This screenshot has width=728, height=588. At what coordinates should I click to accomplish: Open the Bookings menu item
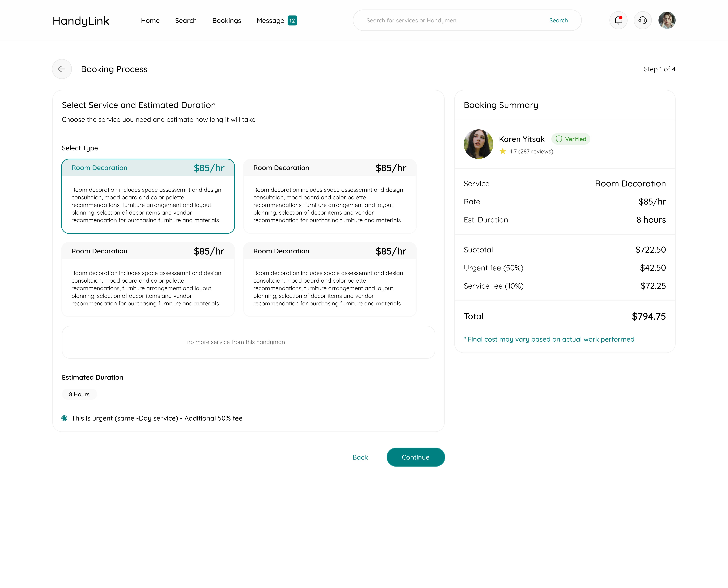pos(226,21)
